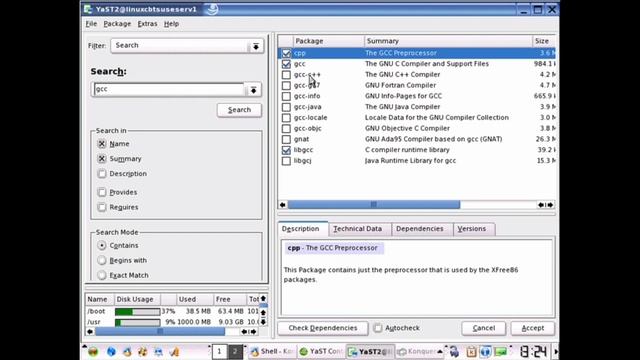Switch to YaST Control Center taskbar entry
This screenshot has width=640, height=360.
pos(321,351)
